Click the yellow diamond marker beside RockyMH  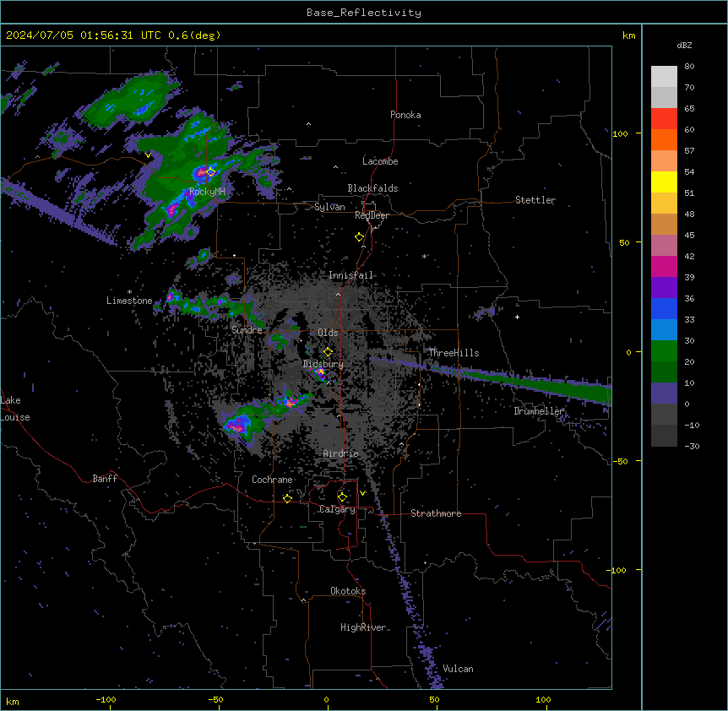click(211, 172)
